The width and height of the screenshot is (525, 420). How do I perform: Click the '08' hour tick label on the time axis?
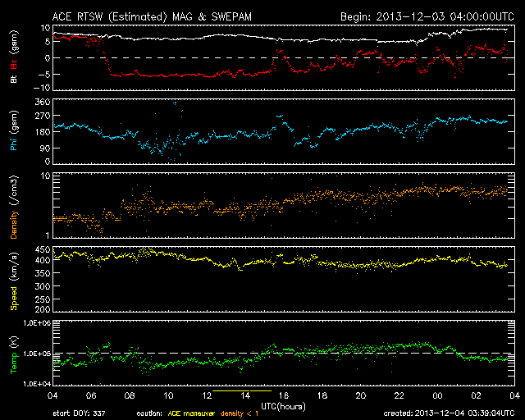click(x=130, y=395)
